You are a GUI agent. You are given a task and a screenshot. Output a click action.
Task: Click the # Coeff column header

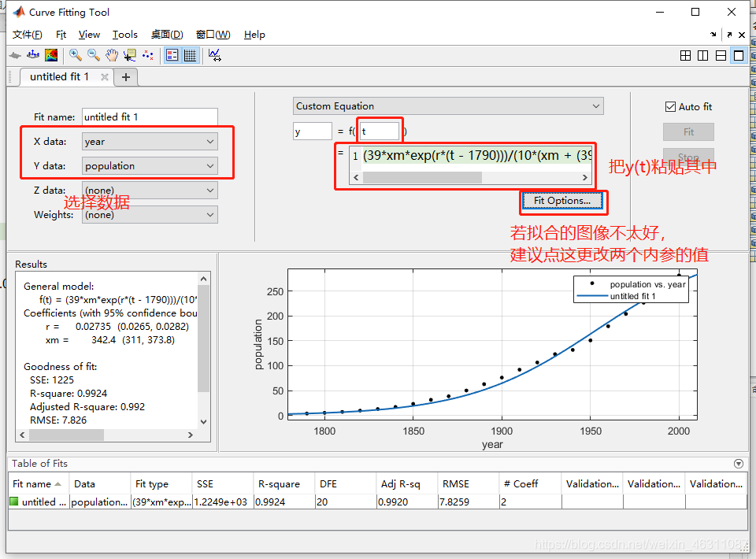(530, 484)
